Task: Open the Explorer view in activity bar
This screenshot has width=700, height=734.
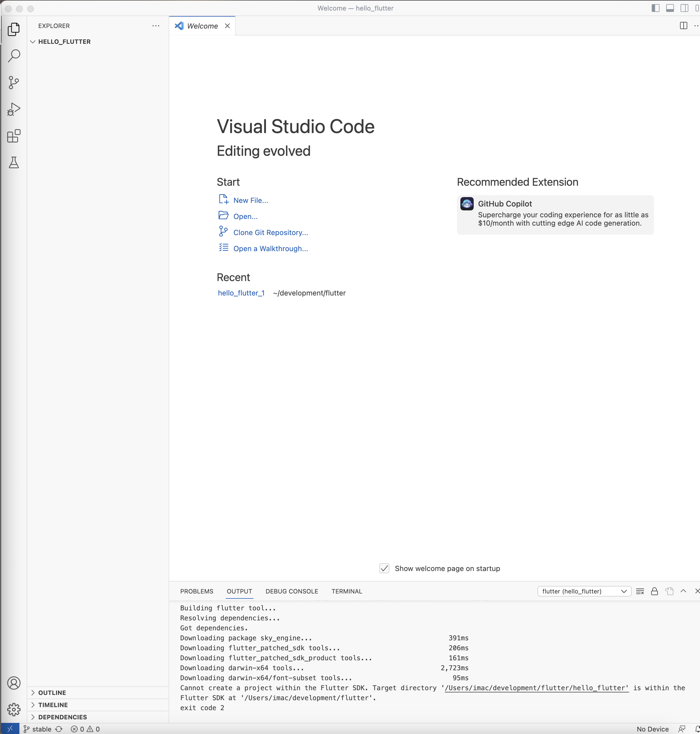Action: click(x=14, y=29)
